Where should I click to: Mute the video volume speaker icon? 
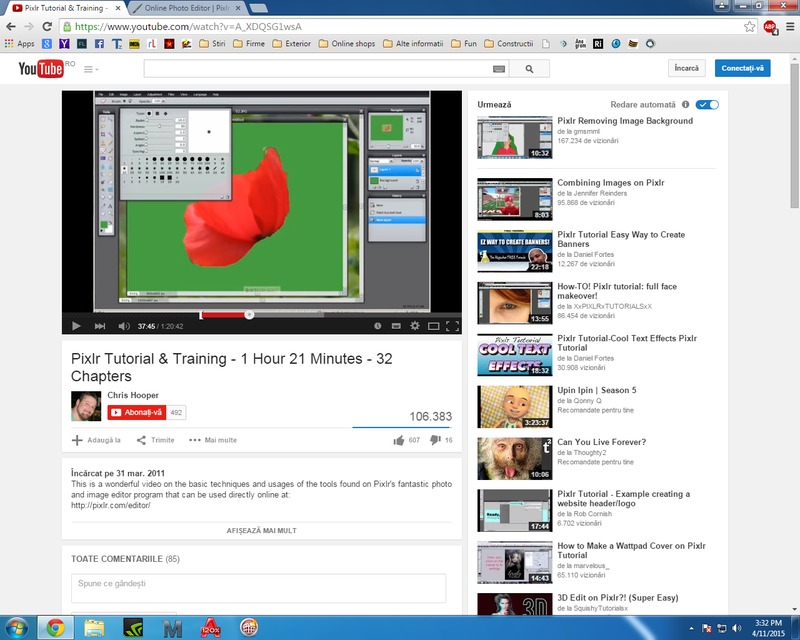pos(123,326)
